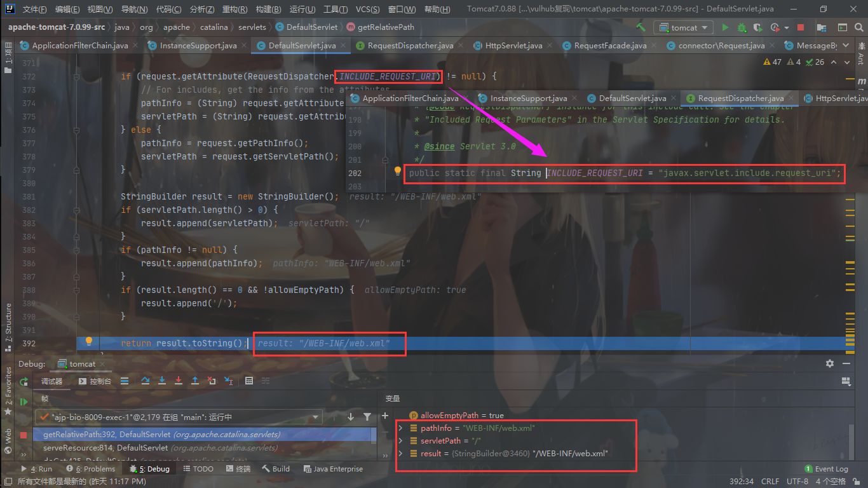Click the Drop Frame icon
The width and height of the screenshot is (868, 488).
212,381
